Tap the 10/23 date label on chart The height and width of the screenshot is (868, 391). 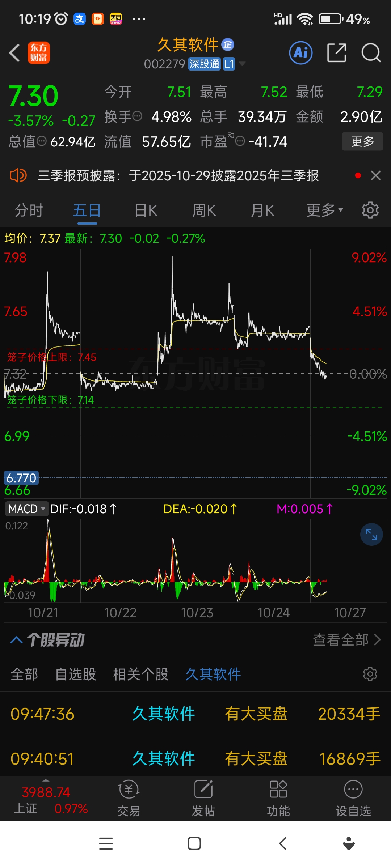click(197, 613)
